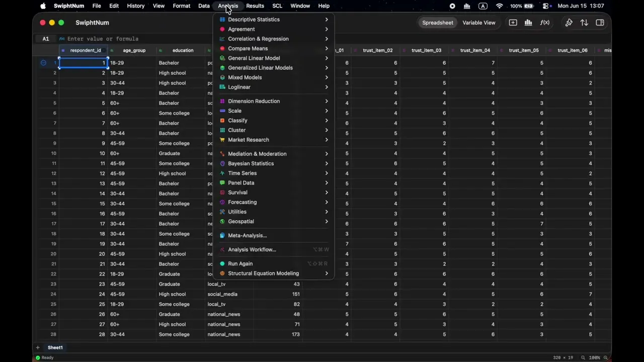
Task: Expand Structural Equation Modeling submenu arrow
Action: tap(327, 274)
